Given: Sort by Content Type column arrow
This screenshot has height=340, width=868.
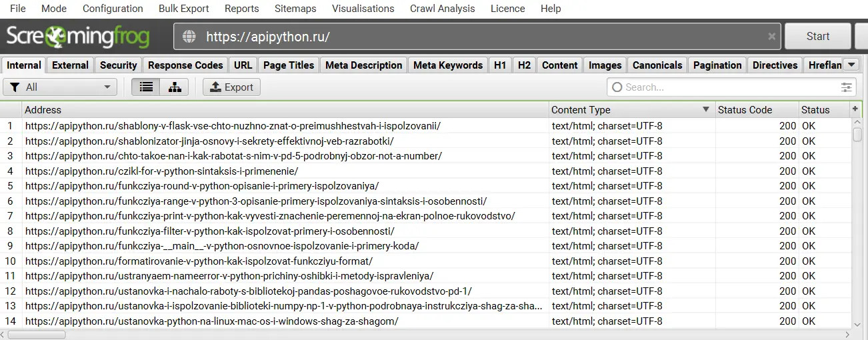Looking at the screenshot, I should [706, 109].
